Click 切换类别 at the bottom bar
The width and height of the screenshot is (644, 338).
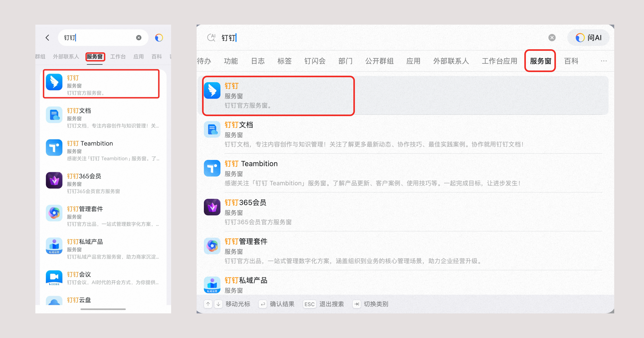[376, 304]
